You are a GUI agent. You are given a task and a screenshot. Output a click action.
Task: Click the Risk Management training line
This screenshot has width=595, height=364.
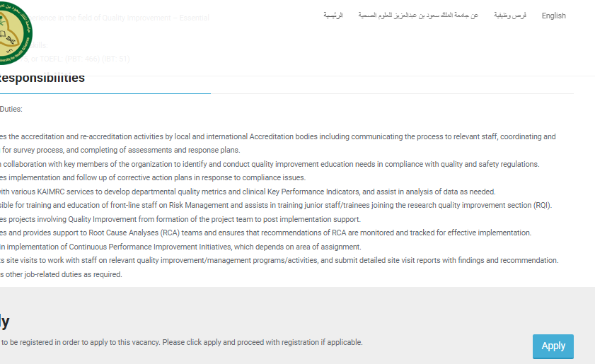pos(276,205)
